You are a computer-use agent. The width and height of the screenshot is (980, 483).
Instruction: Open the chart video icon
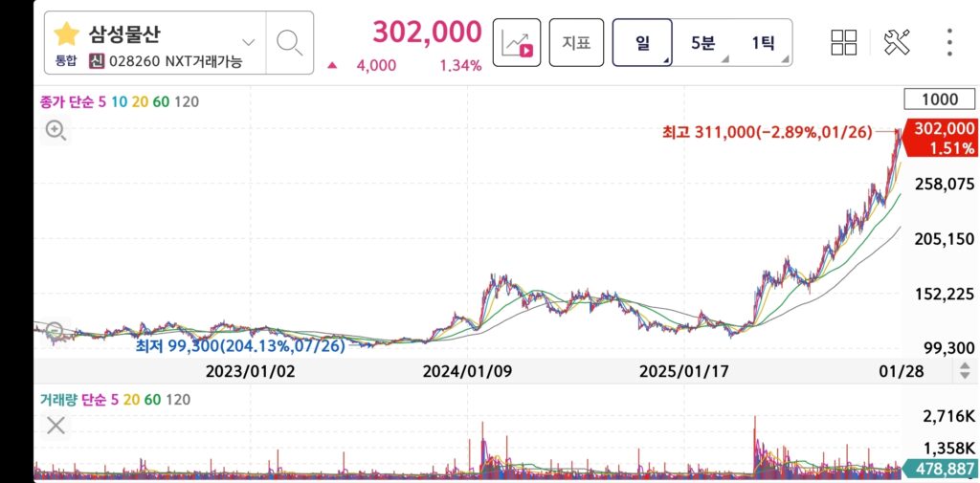(x=517, y=42)
